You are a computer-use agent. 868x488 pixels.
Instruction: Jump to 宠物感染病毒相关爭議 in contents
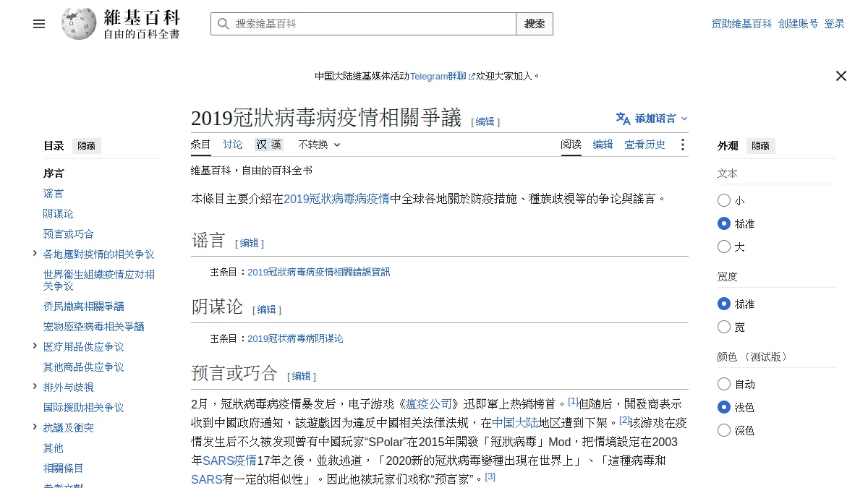(x=94, y=327)
